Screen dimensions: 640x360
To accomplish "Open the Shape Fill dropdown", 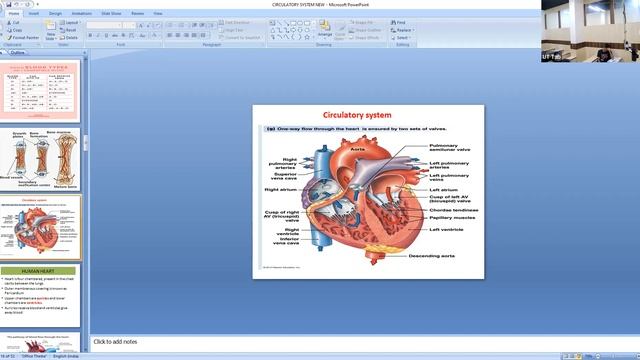I will [x=362, y=23].
